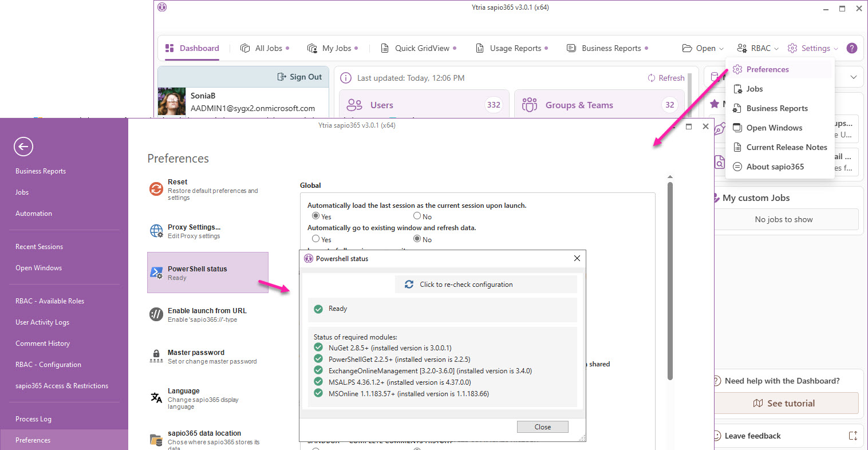Click the purple help question mark icon
This screenshot has width=868, height=450.
[852, 48]
